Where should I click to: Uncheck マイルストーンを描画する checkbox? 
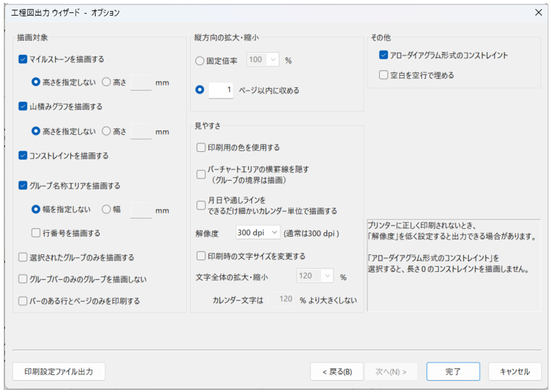[23, 60]
